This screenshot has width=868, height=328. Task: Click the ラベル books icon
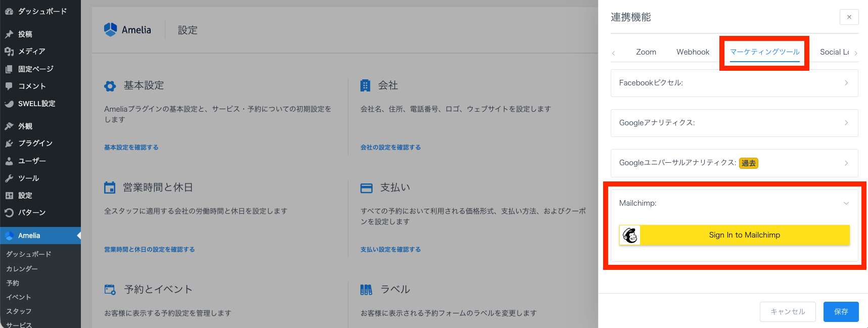coord(366,290)
